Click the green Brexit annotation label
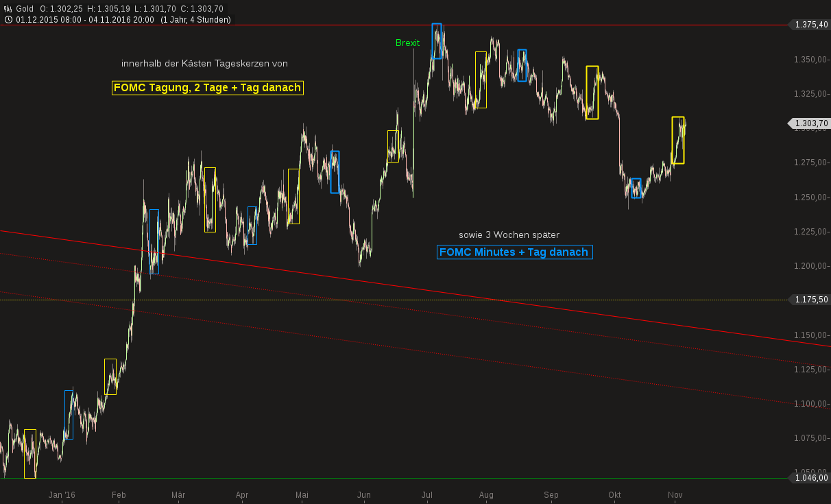831x504 pixels. click(408, 43)
